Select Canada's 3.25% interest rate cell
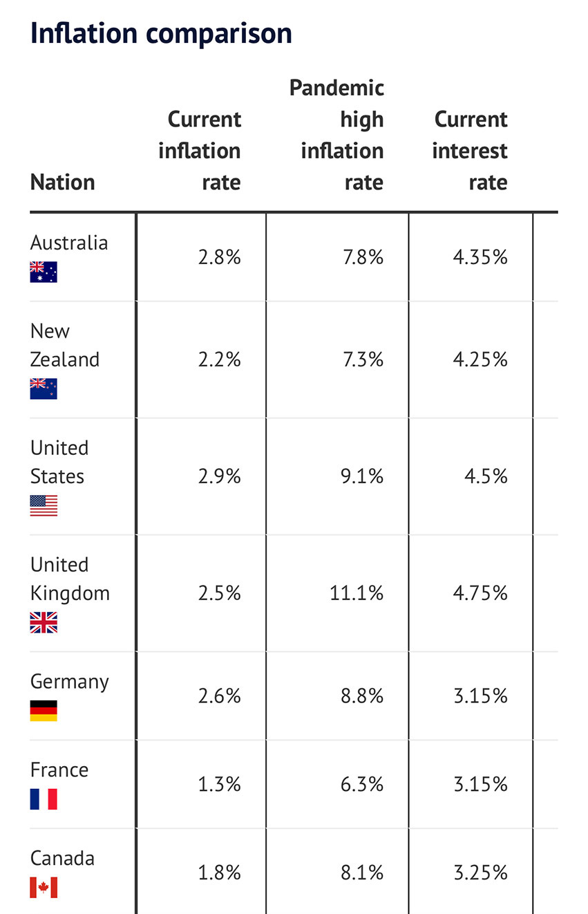 tap(480, 873)
